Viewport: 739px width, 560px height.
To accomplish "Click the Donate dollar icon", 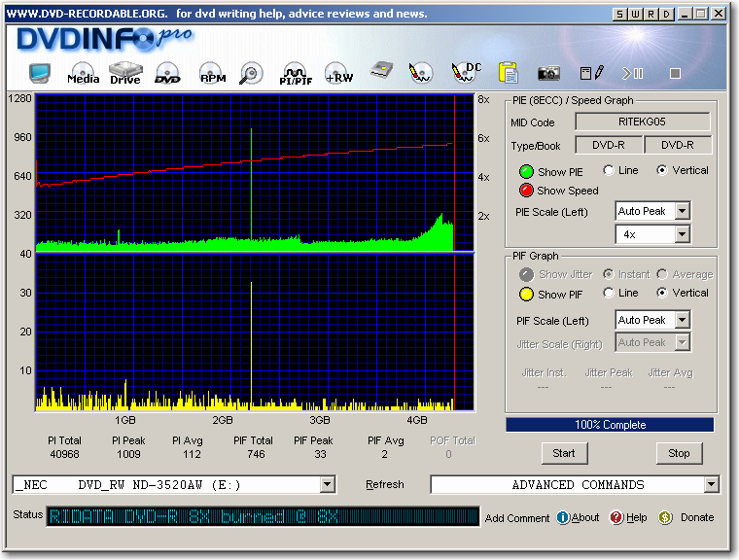I will pyautogui.click(x=665, y=517).
